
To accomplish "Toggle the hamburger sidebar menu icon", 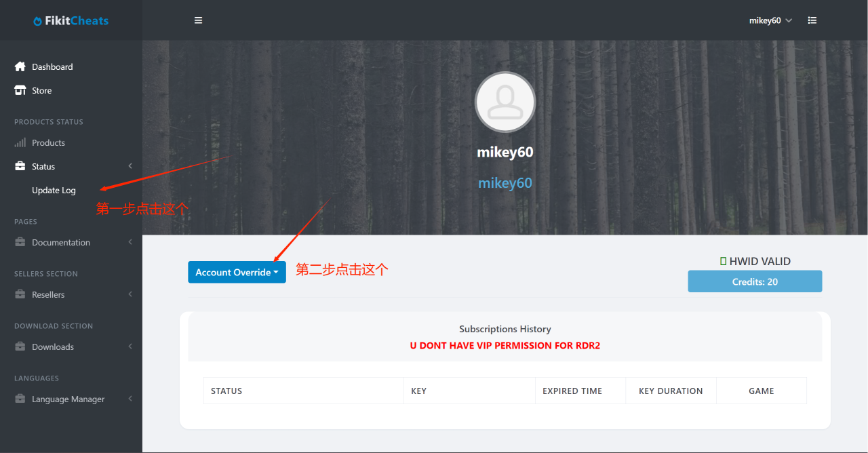I will tap(199, 20).
